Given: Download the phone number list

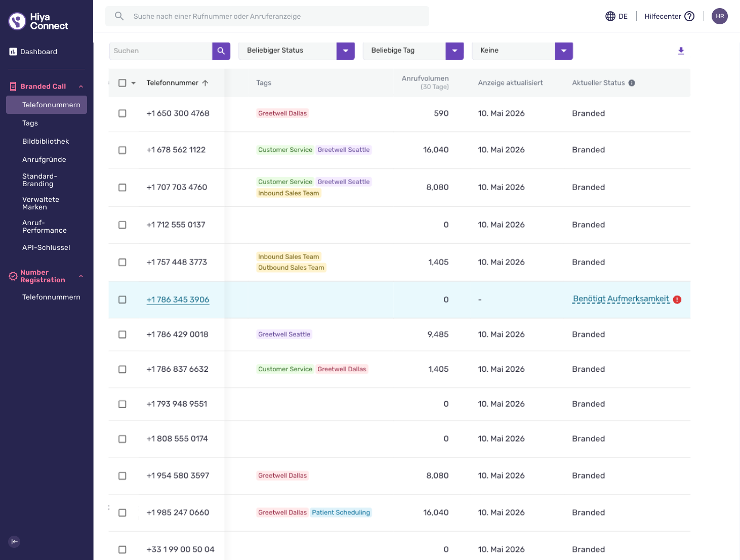Looking at the screenshot, I should point(681,51).
